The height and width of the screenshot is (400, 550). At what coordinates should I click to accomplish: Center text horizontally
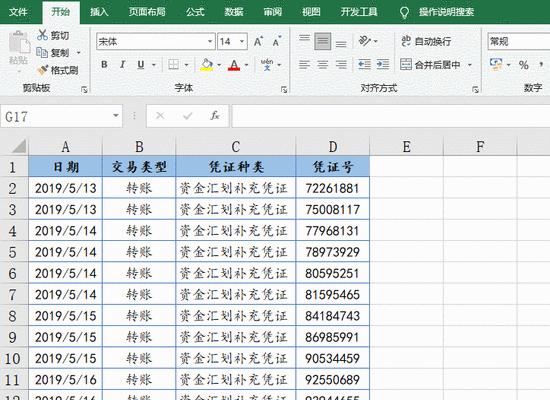[322, 65]
